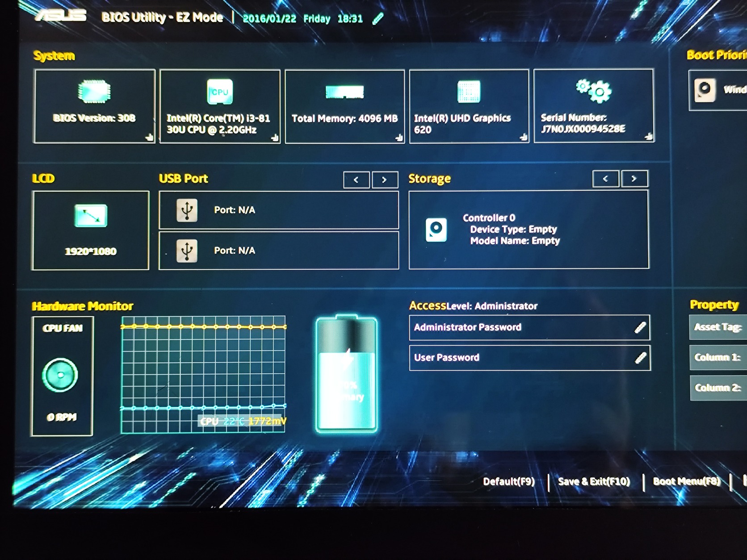Select the Column 1 property field
747x560 pixels.
(718, 357)
